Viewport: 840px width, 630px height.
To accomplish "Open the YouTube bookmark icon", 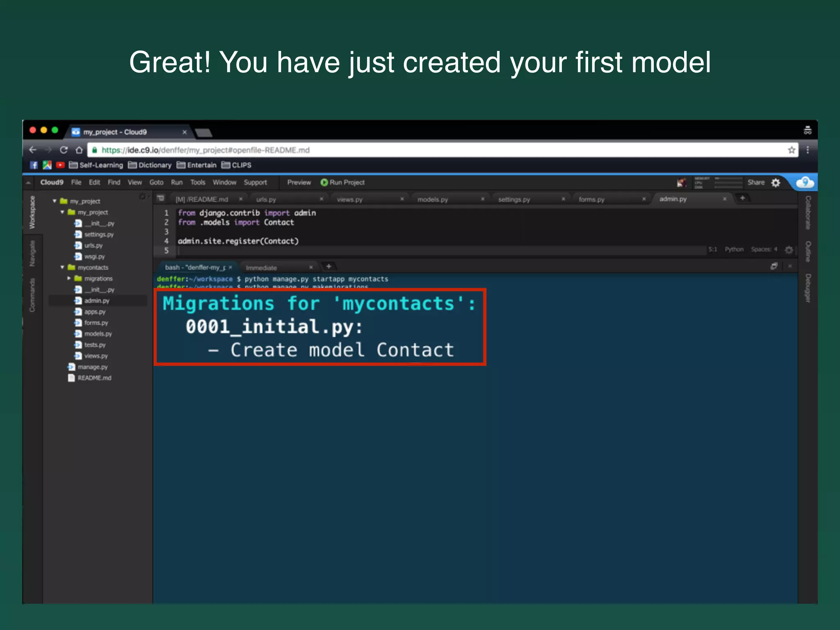I will click(60, 165).
